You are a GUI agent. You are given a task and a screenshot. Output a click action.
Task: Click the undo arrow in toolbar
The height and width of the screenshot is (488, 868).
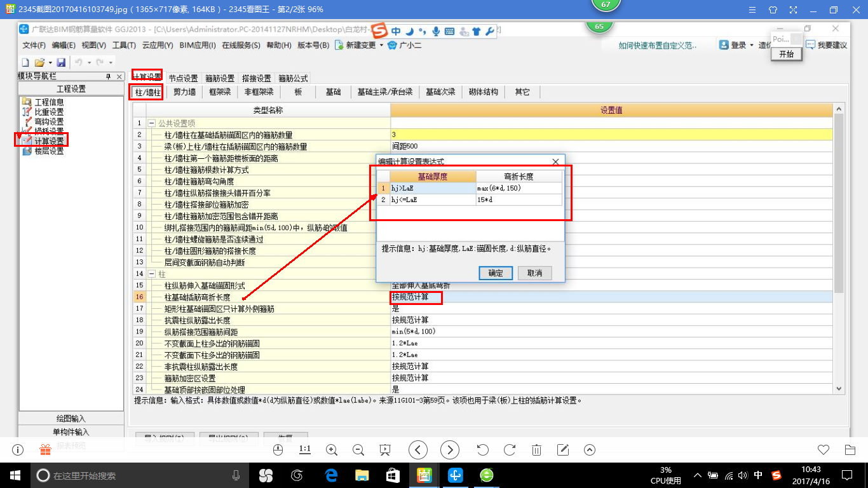[x=79, y=62]
